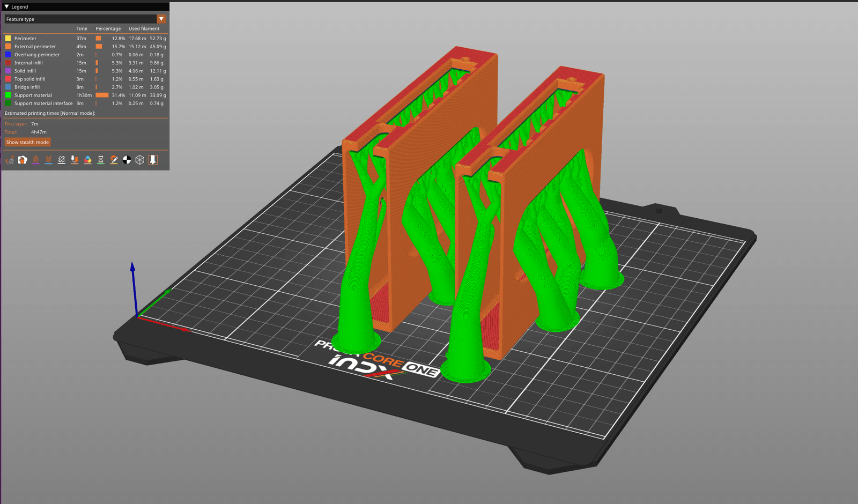Toggle custom G-codes icon
Screen dimensions: 858x504
tap(114, 160)
